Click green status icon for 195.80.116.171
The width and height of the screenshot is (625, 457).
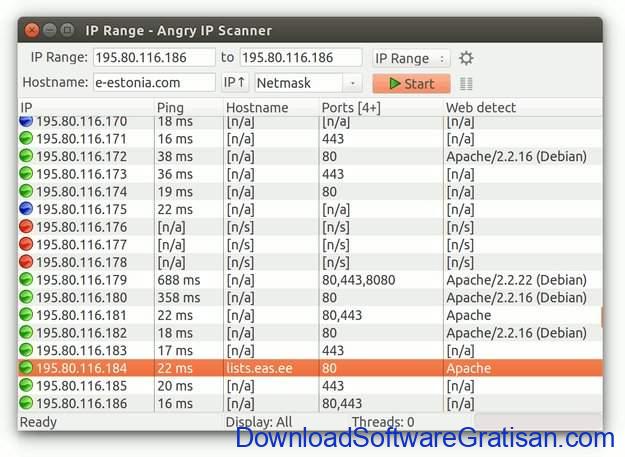[x=26, y=138]
